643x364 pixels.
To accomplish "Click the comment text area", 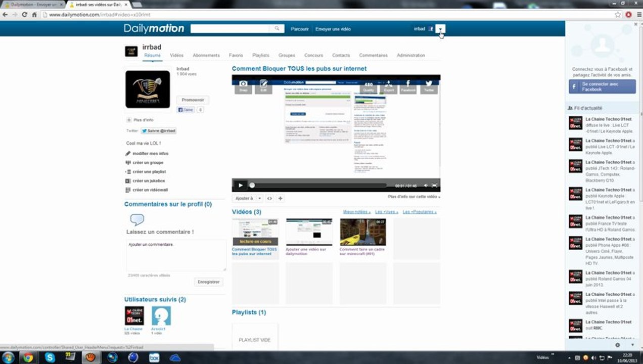I will [176, 255].
